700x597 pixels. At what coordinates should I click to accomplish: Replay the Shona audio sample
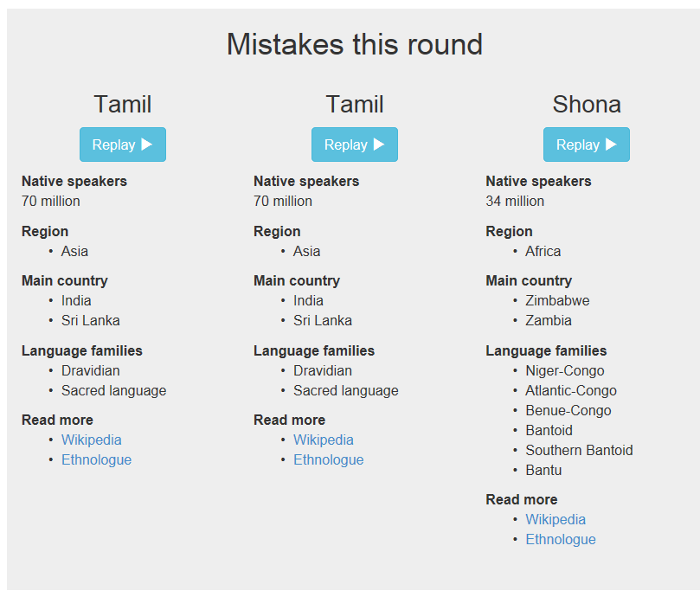tap(587, 144)
